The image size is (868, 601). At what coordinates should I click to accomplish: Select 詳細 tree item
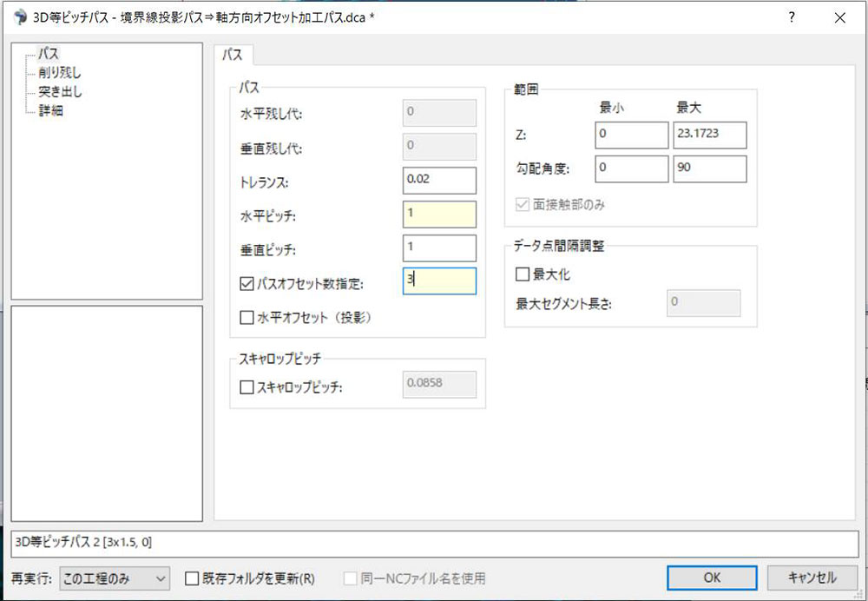(x=50, y=110)
